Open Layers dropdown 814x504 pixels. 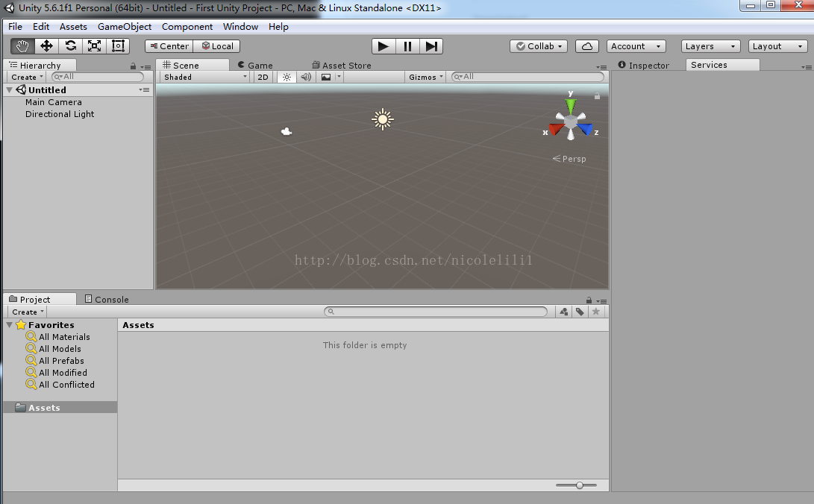click(x=711, y=46)
